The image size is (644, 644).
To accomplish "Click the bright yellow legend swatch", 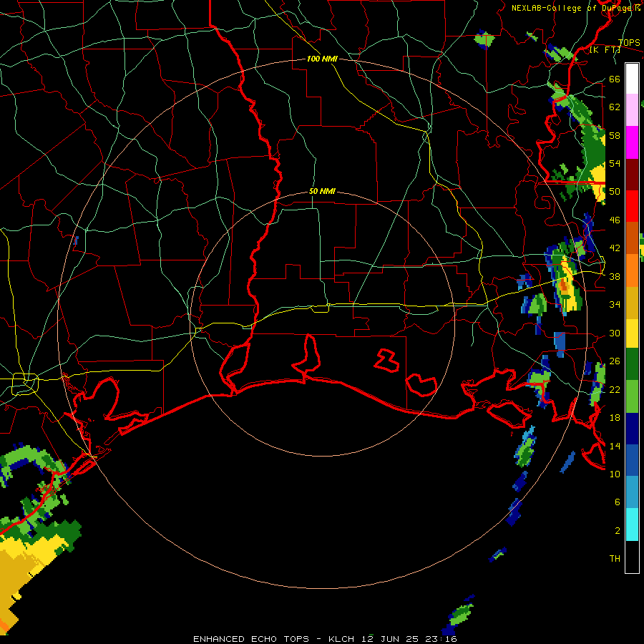I will tap(632, 333).
